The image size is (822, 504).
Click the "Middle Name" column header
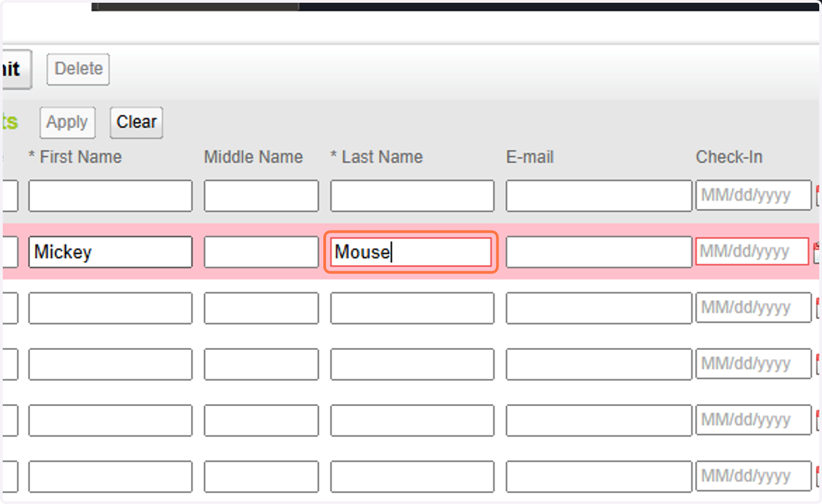(253, 157)
